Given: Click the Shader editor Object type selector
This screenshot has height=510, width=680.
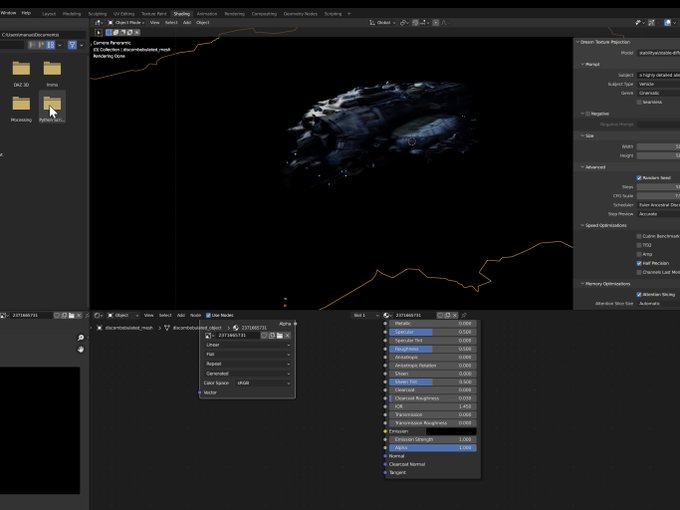Looking at the screenshot, I should tap(123, 315).
